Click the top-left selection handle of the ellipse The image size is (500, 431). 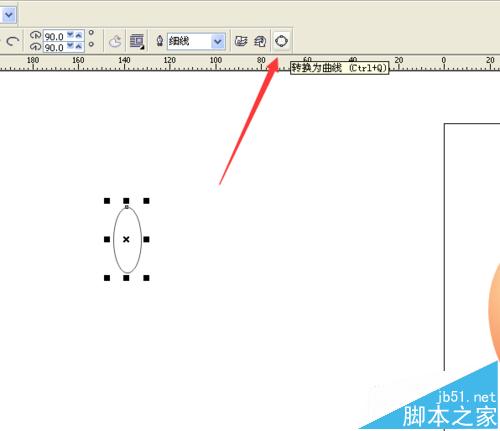(107, 201)
